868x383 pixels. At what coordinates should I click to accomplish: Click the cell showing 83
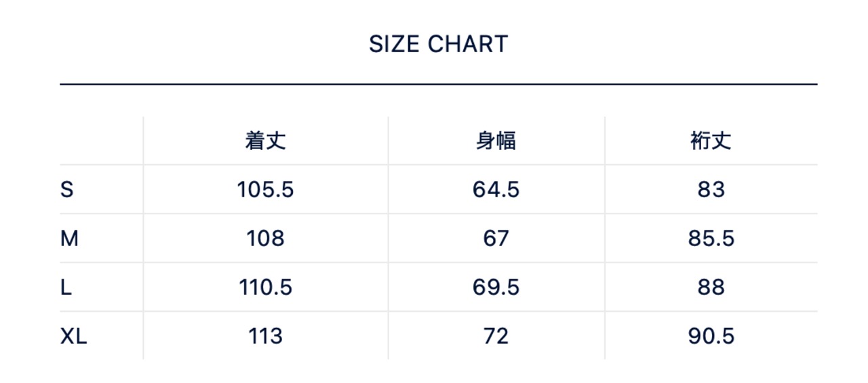click(711, 190)
